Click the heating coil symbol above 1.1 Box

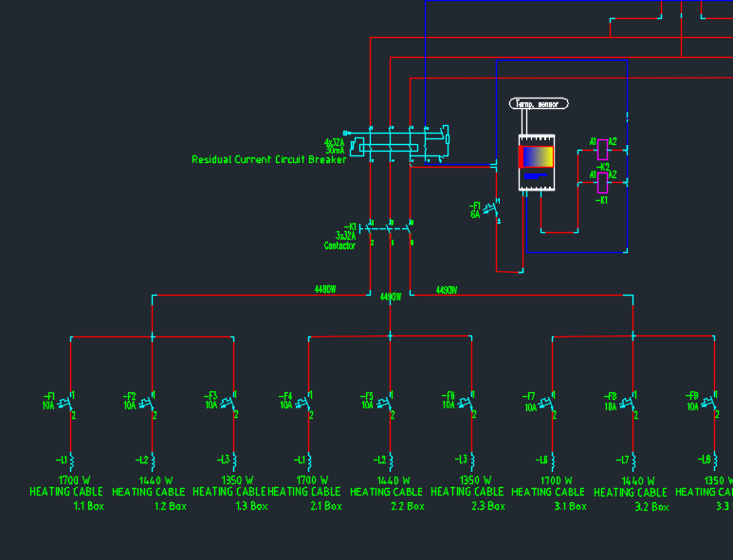71,461
